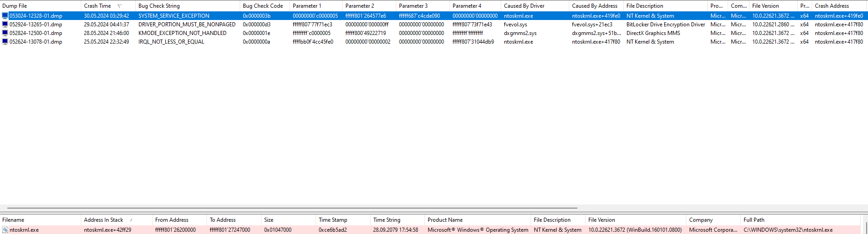Click the Size column header
Viewport: 868px width, 234px height.
(288, 220)
